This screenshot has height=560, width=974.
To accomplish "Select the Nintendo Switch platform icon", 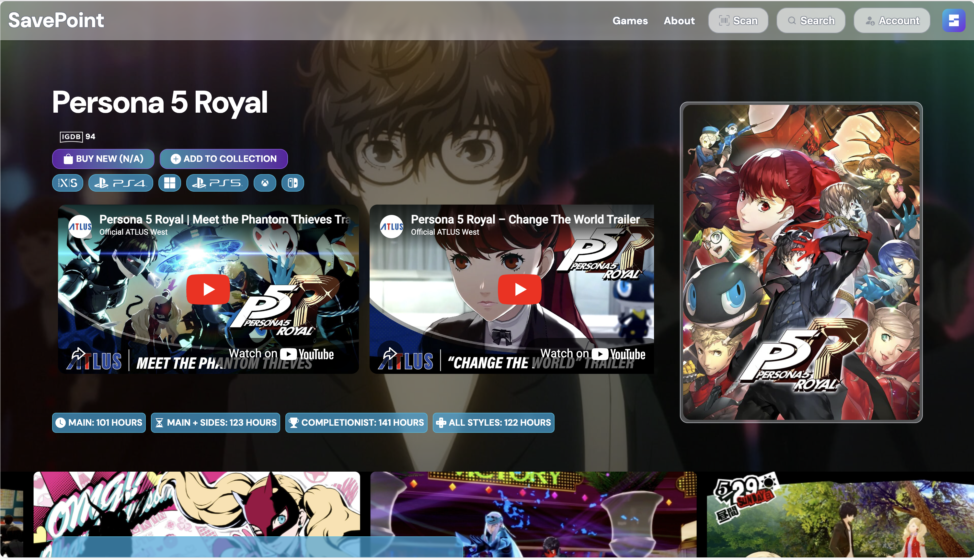I will point(292,183).
